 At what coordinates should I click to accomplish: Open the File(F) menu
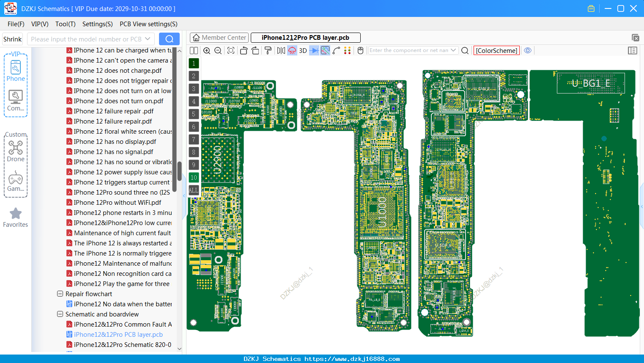[x=16, y=24]
